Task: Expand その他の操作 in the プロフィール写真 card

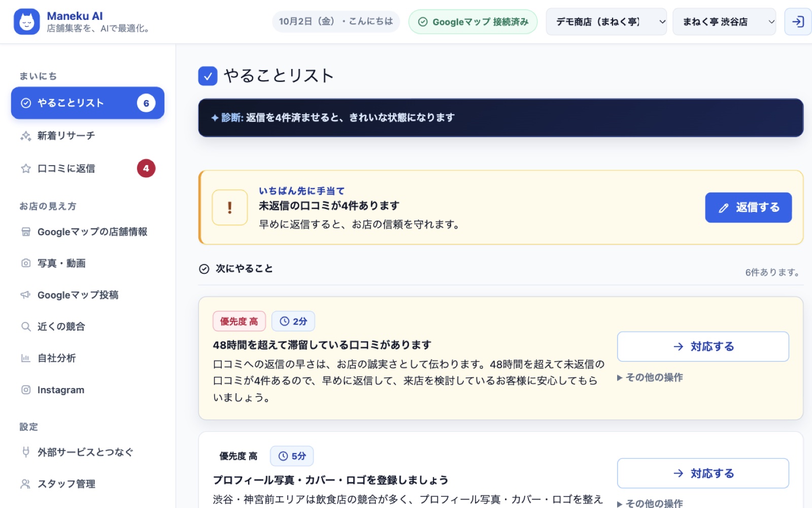Action: [x=650, y=503]
